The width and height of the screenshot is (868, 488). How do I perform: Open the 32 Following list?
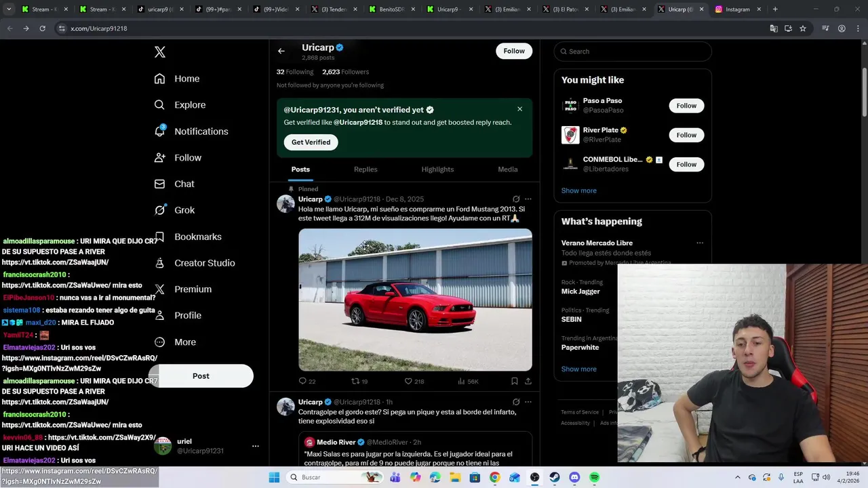click(295, 72)
